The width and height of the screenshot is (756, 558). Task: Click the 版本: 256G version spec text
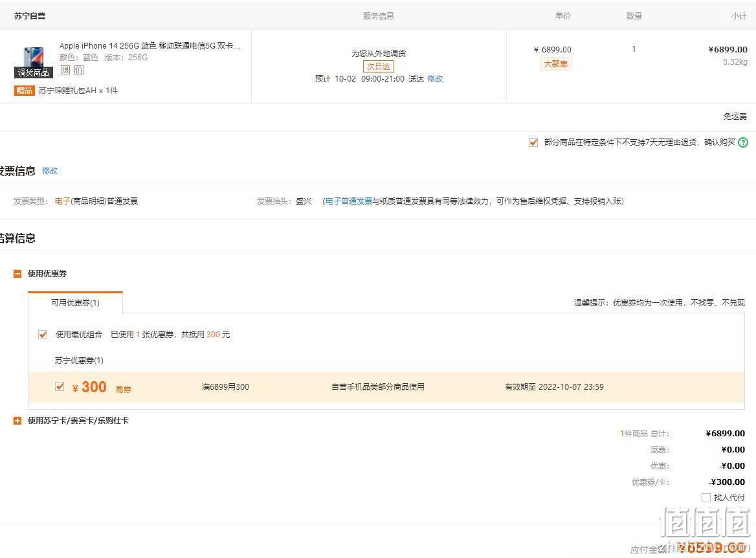(x=126, y=58)
